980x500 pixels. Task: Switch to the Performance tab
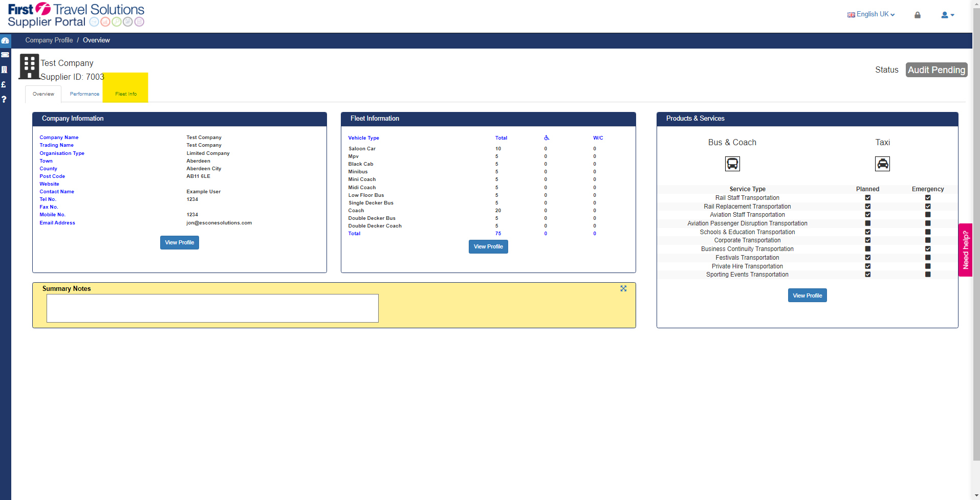click(x=84, y=94)
